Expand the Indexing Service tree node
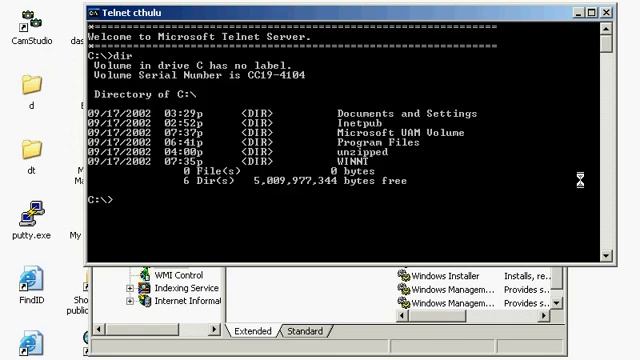Viewport: 640px width, 360px height. [130, 288]
